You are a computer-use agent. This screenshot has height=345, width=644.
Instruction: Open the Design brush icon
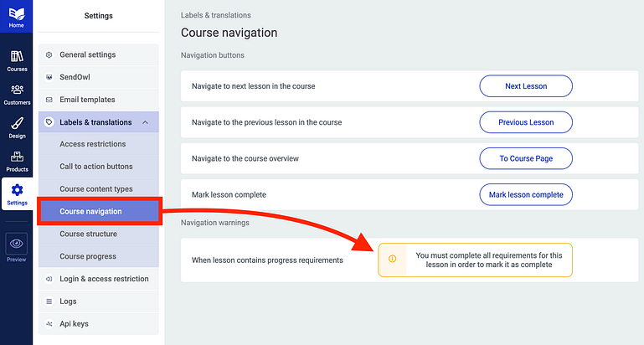click(x=17, y=123)
